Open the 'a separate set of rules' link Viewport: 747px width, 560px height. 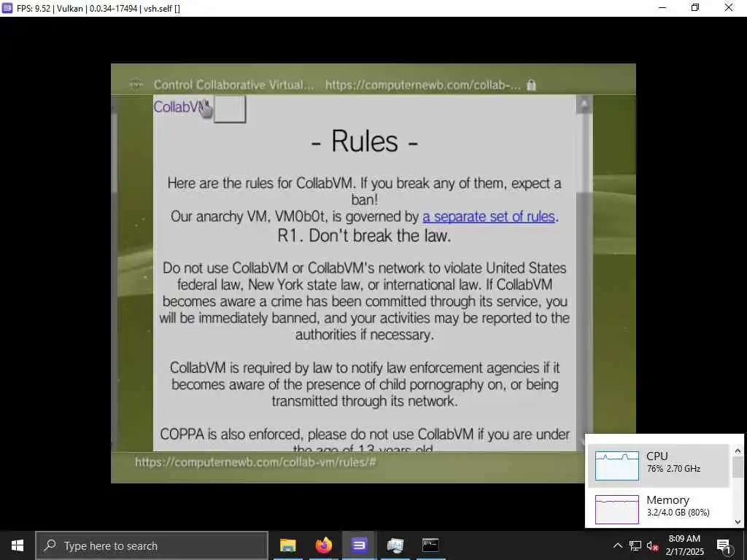pyautogui.click(x=489, y=217)
